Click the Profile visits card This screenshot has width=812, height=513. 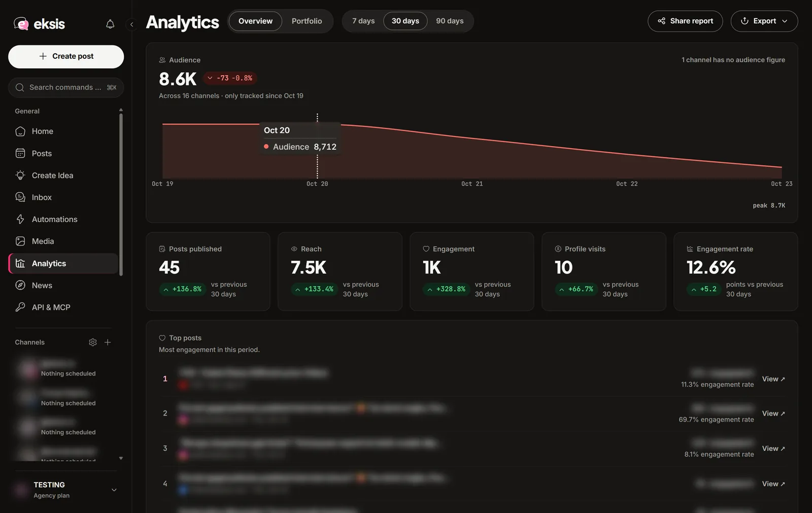pyautogui.click(x=604, y=271)
